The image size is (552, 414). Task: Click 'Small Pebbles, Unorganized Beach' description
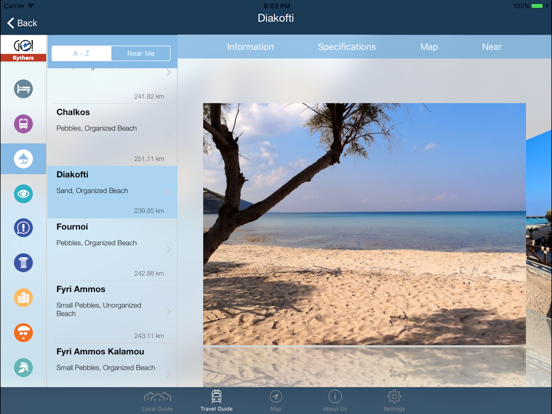tap(99, 309)
